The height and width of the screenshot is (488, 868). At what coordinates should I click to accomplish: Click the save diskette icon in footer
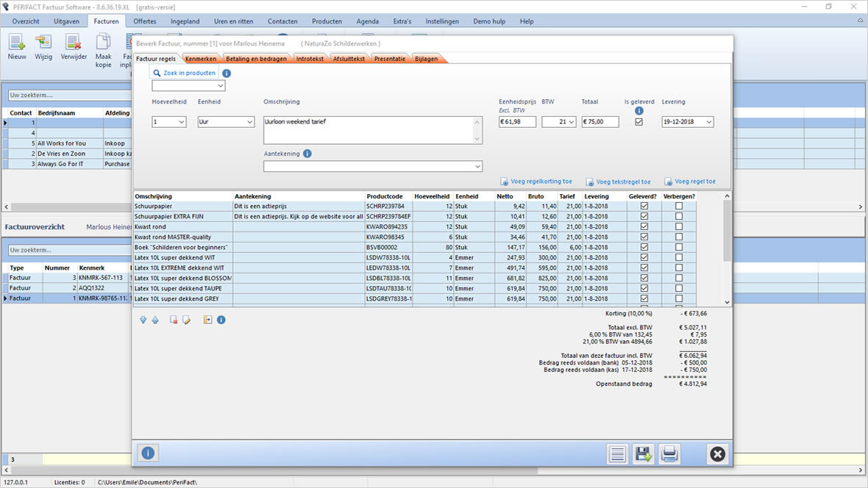pos(643,454)
